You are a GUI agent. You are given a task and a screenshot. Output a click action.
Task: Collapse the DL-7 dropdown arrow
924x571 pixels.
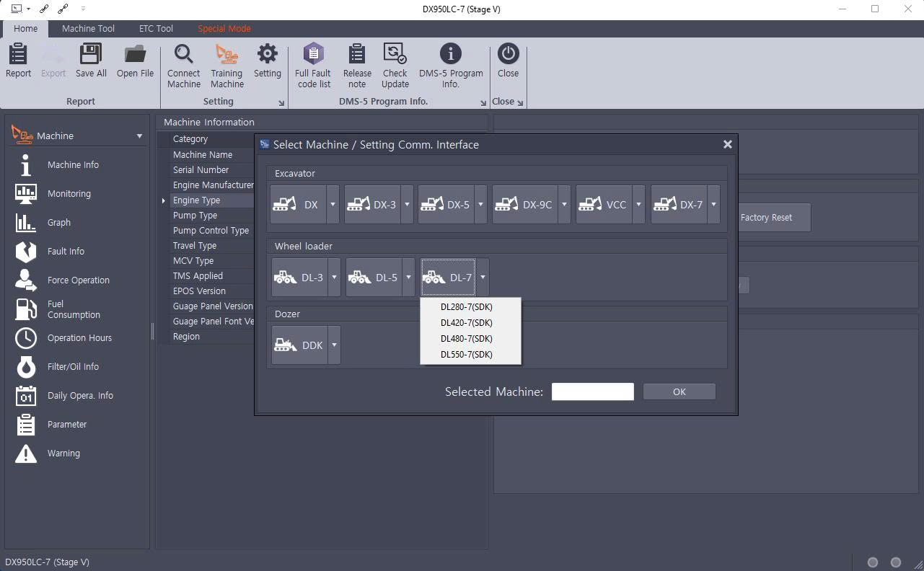point(483,278)
